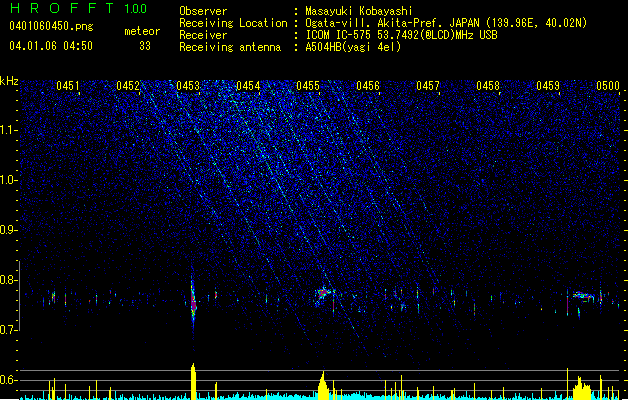
Task: Click the 'meteor' label
Action: click(142, 31)
